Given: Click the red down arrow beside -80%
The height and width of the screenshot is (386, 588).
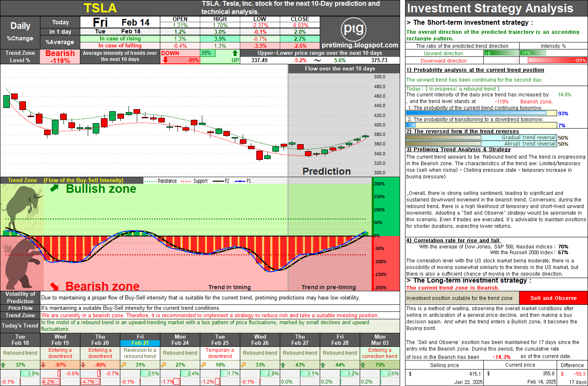Looking at the screenshot, I should 83,365.
